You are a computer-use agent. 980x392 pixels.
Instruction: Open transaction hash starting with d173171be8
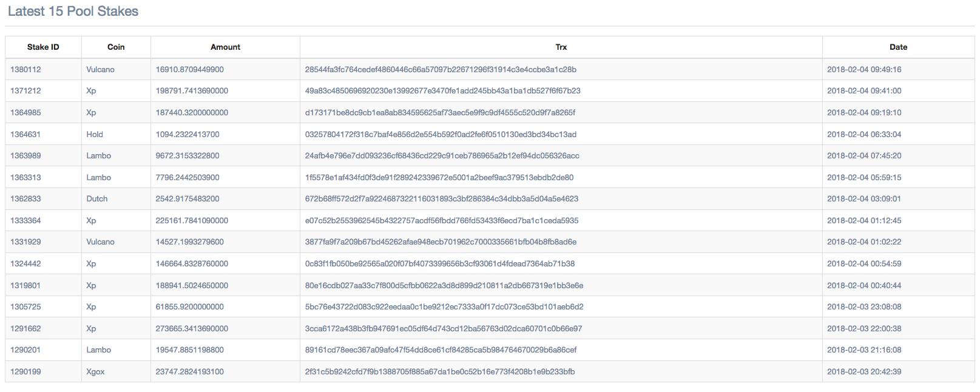click(440, 113)
